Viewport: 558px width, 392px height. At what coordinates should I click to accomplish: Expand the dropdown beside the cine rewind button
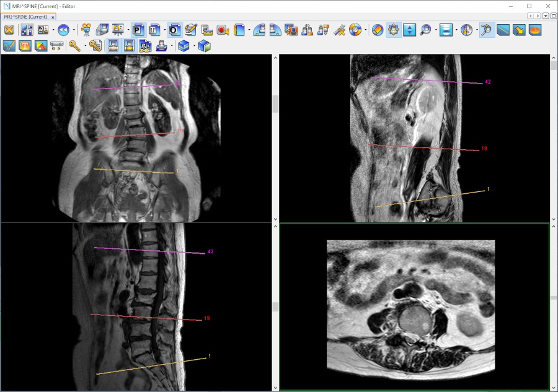73,29
